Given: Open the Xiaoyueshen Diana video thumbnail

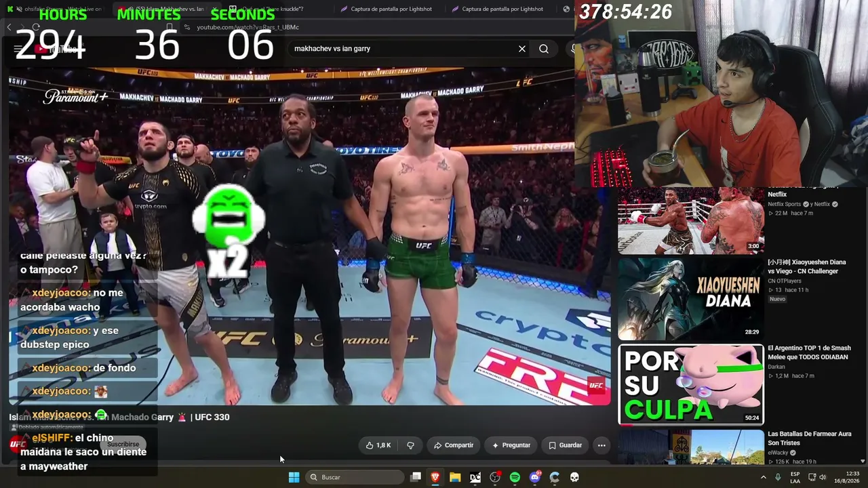Looking at the screenshot, I should coord(691,299).
